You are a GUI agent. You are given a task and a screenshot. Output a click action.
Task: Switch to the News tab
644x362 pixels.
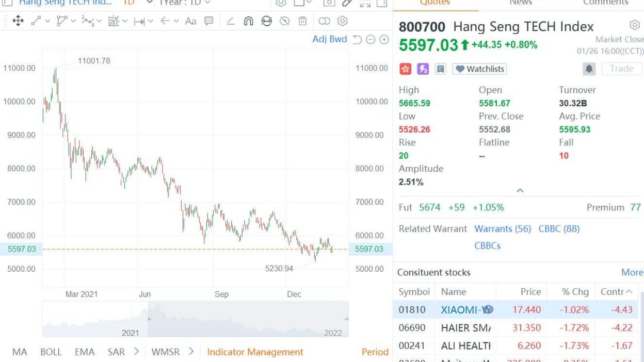tap(521, 3)
